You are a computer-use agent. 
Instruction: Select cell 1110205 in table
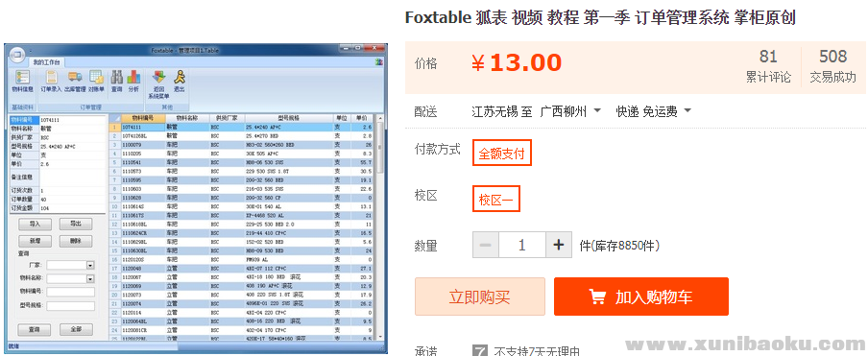tap(143, 154)
